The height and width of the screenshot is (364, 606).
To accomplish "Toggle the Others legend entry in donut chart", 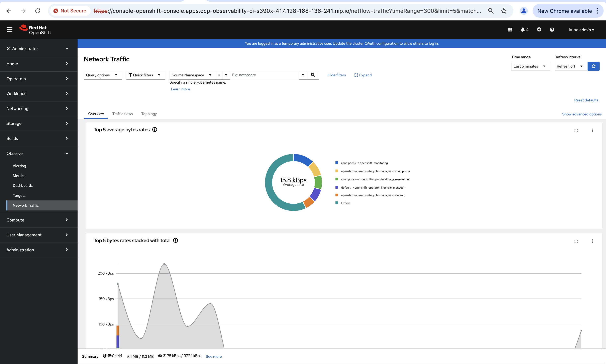I will 345,203.
